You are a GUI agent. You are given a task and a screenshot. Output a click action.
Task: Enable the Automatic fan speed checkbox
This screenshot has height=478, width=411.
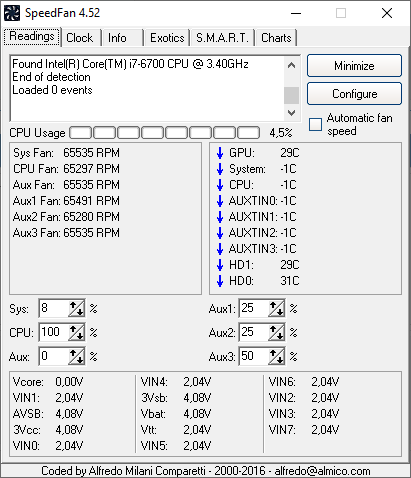(315, 125)
